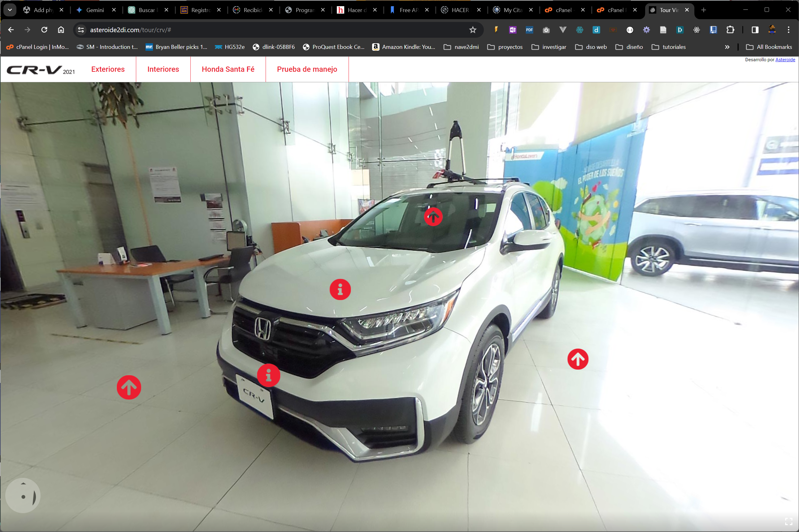The image size is (799, 532).
Task: Open the PDF extension in the toolbar
Action: [x=529, y=30]
